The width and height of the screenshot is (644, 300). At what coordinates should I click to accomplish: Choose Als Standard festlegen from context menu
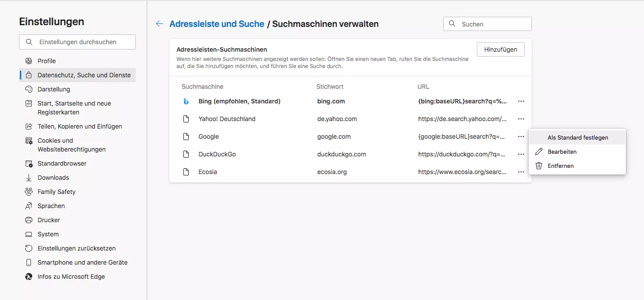click(x=577, y=137)
